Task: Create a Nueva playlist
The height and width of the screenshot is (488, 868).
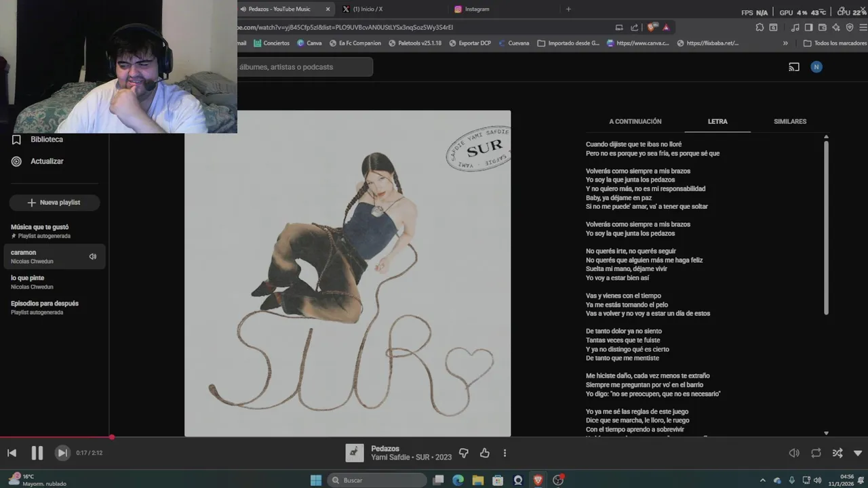Action: tap(54, 202)
